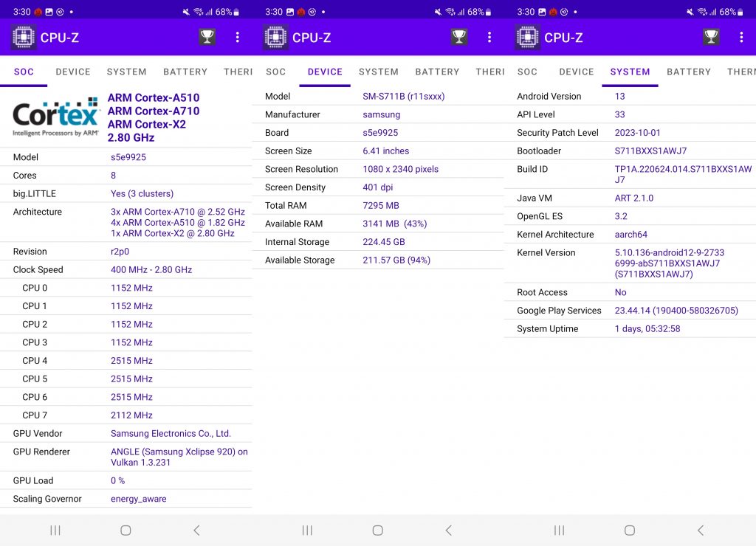Tap the battery status icon in the right screen
The width and height of the screenshot is (756, 546).
[740, 12]
